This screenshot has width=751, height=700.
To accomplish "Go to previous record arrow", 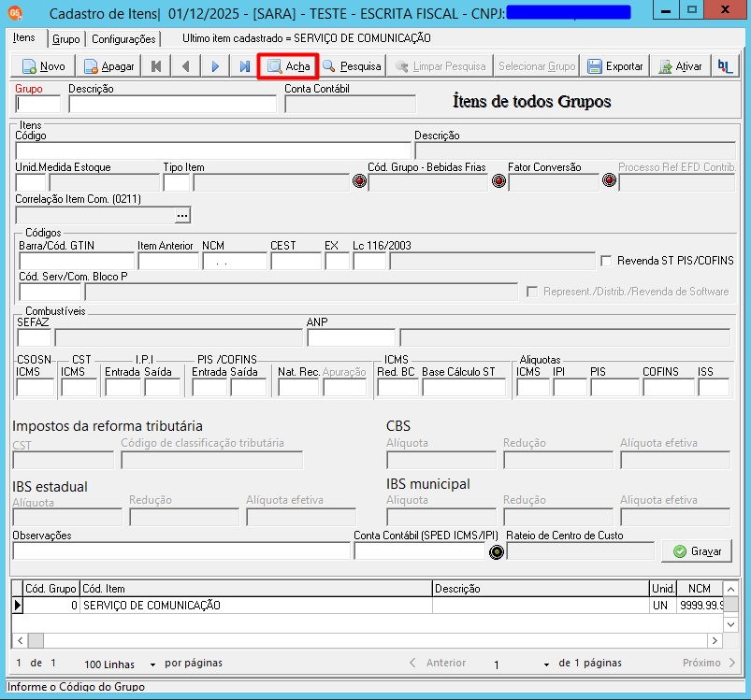I will pos(186,66).
